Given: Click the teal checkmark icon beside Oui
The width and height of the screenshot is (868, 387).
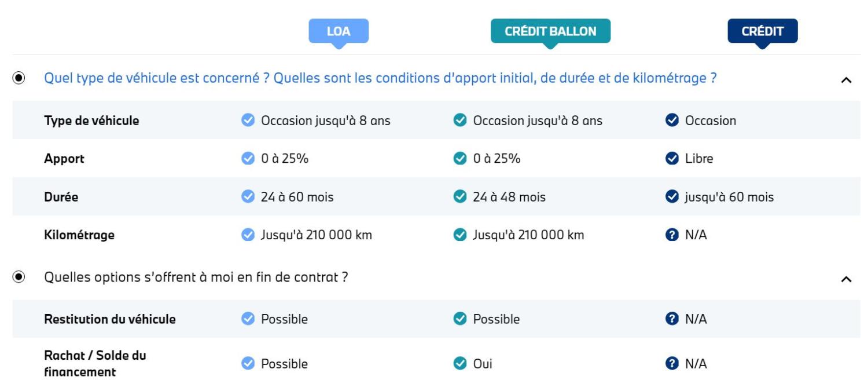Looking at the screenshot, I should click(x=460, y=364).
